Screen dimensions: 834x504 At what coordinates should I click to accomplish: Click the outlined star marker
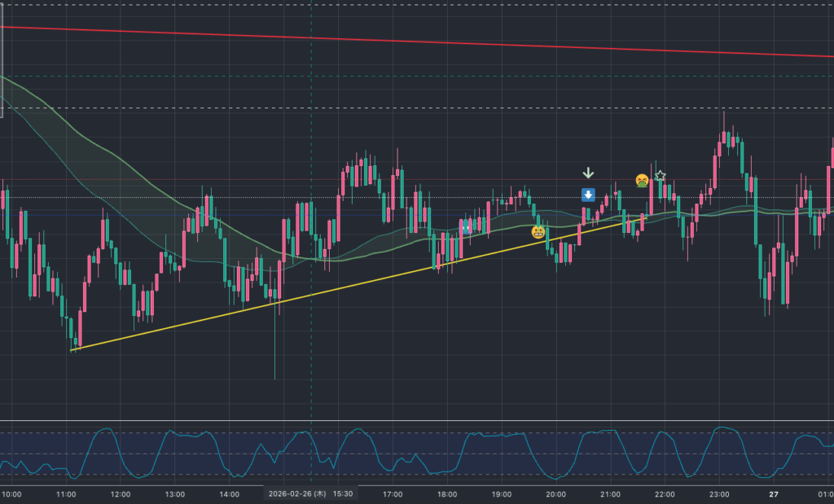click(660, 176)
